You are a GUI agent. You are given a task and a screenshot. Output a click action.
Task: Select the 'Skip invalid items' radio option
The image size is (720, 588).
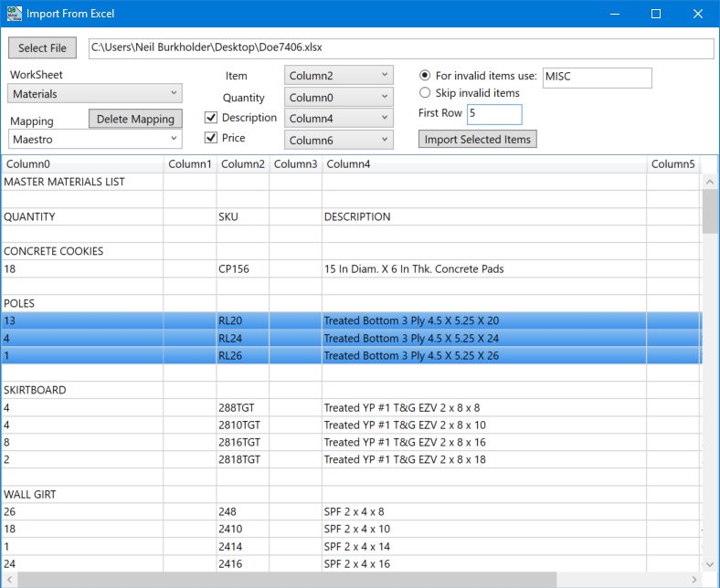[x=425, y=93]
